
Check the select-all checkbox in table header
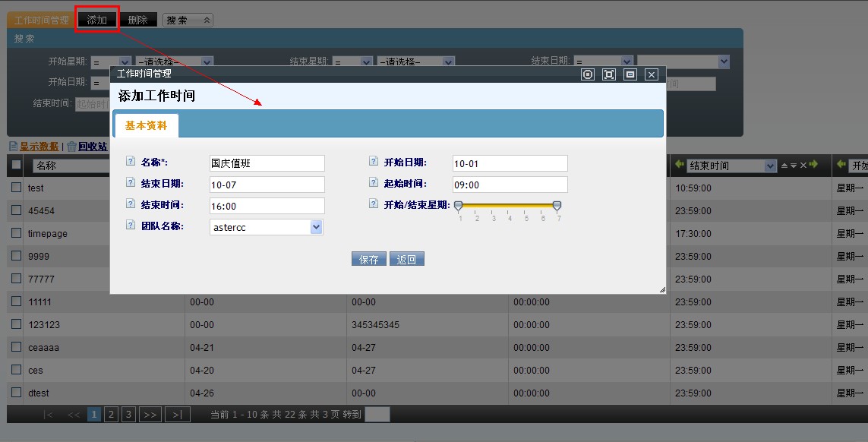click(x=16, y=165)
